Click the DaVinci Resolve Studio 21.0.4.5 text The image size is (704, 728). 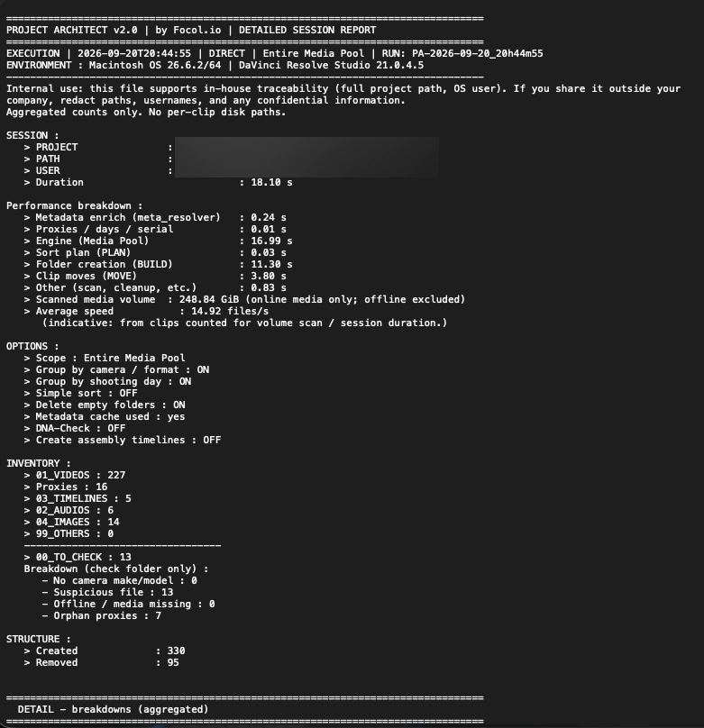pyautogui.click(x=331, y=65)
